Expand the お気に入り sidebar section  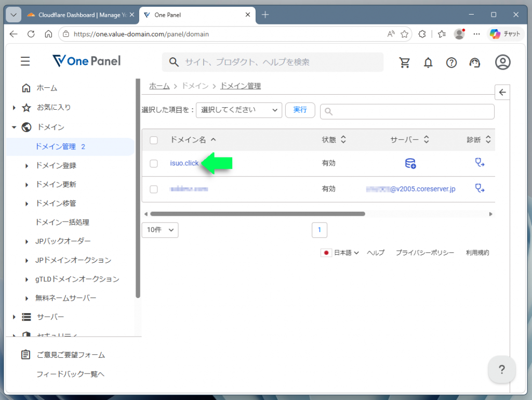point(14,108)
